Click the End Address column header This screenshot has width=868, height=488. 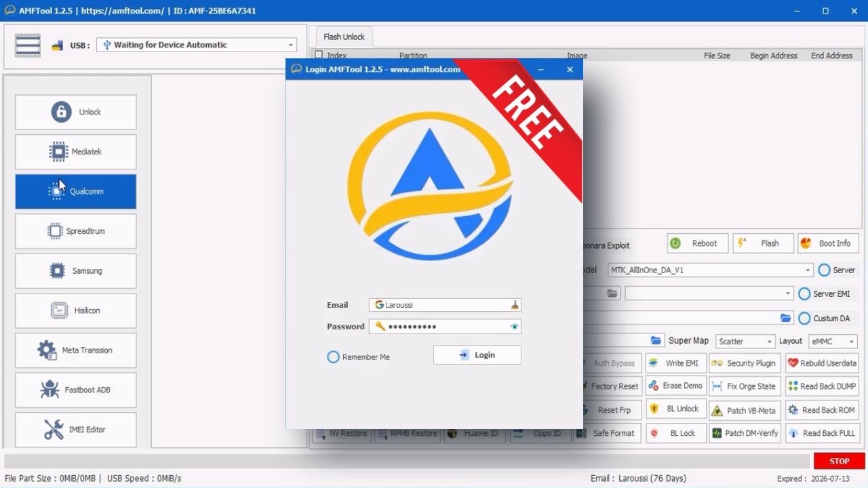tap(831, 56)
